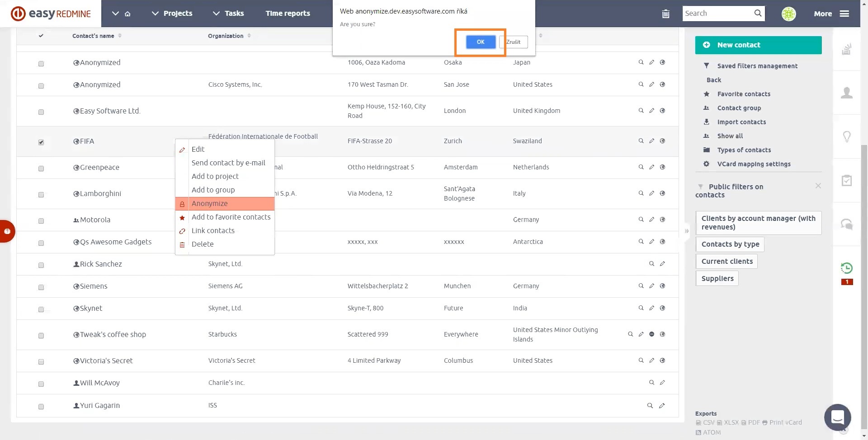
Task: Tick the checkbox for Greenpeace
Action: click(x=41, y=169)
